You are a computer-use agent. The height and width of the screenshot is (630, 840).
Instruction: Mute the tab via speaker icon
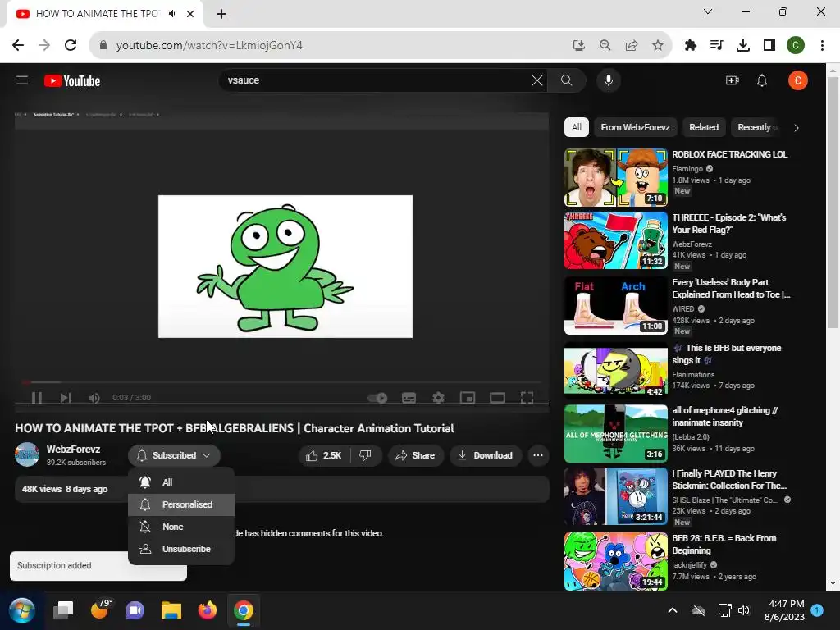(x=172, y=14)
